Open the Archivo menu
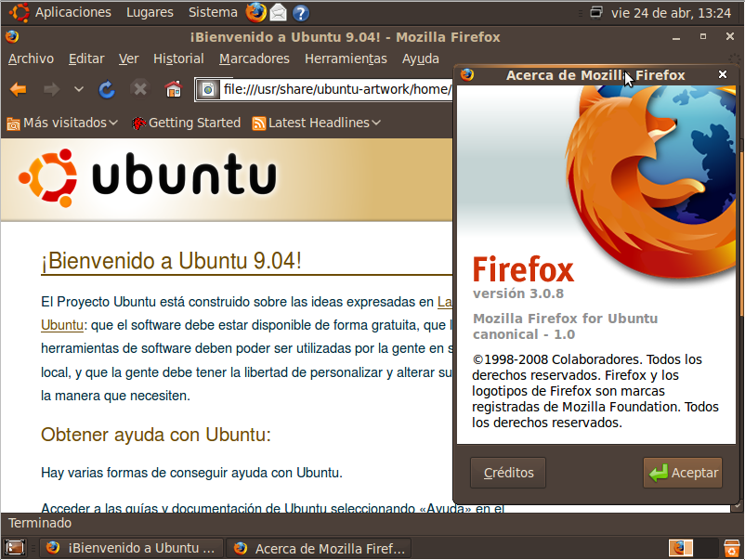Screen dimensions: 745x560 click(31, 59)
